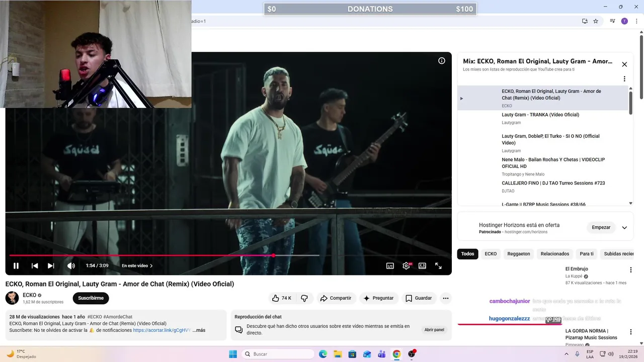The width and height of the screenshot is (644, 362).
Task: Open chat replay with 'Abrir panel'
Action: tap(434, 330)
